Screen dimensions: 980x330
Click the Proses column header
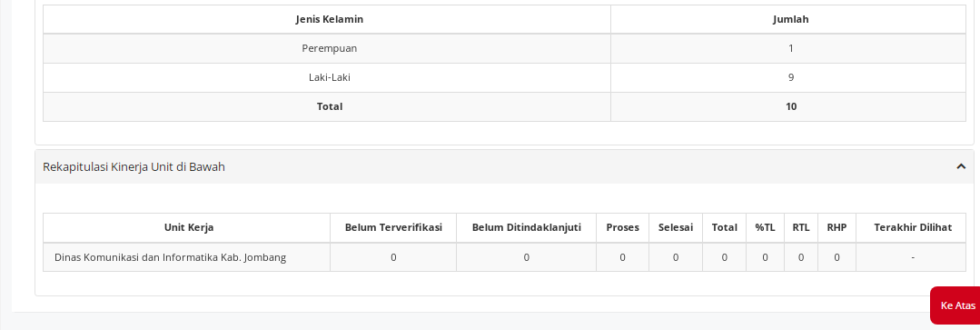click(x=622, y=227)
